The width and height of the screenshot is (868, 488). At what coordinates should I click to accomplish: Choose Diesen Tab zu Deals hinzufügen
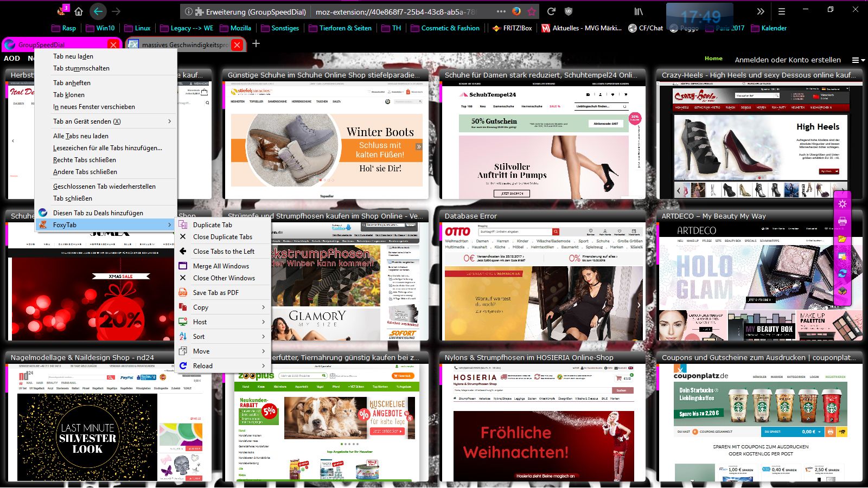click(106, 213)
